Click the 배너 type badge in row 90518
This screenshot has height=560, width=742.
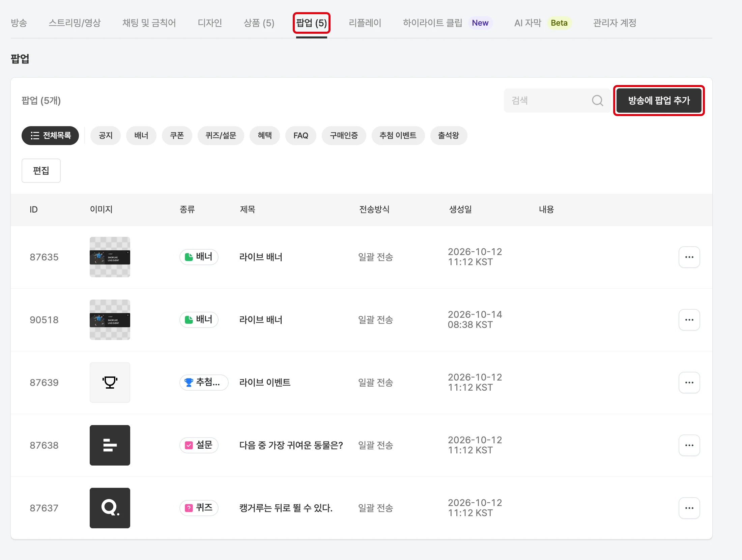(199, 320)
